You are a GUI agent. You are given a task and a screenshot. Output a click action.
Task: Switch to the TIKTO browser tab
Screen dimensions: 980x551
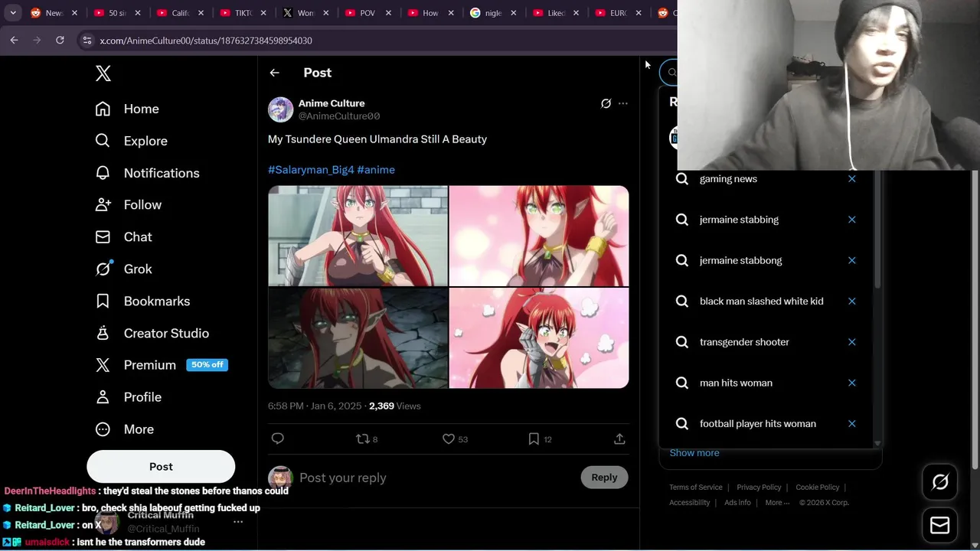coord(243,13)
